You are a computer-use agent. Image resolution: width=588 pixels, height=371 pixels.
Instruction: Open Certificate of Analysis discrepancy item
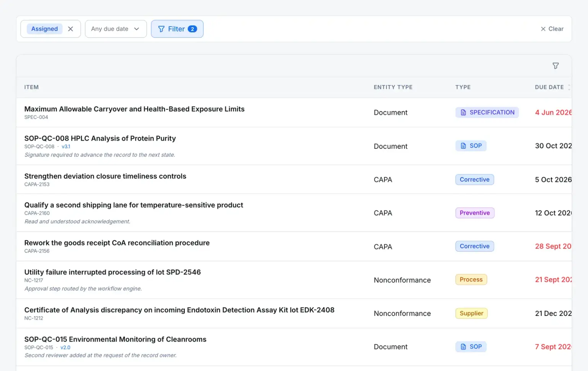click(179, 310)
